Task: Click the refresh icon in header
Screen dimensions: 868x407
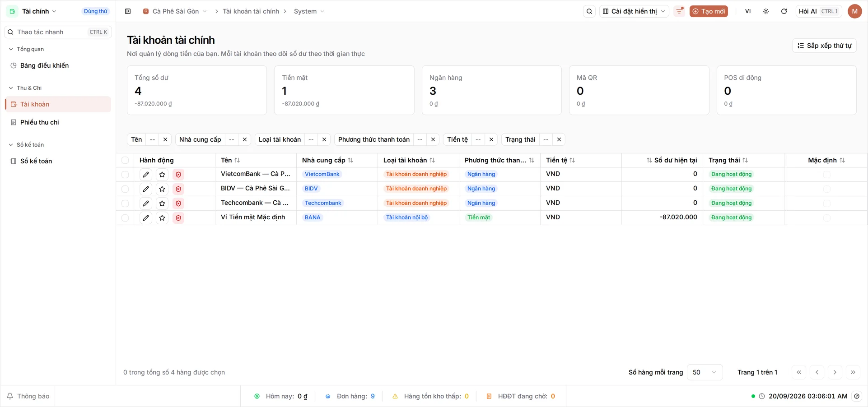Action: [x=784, y=11]
